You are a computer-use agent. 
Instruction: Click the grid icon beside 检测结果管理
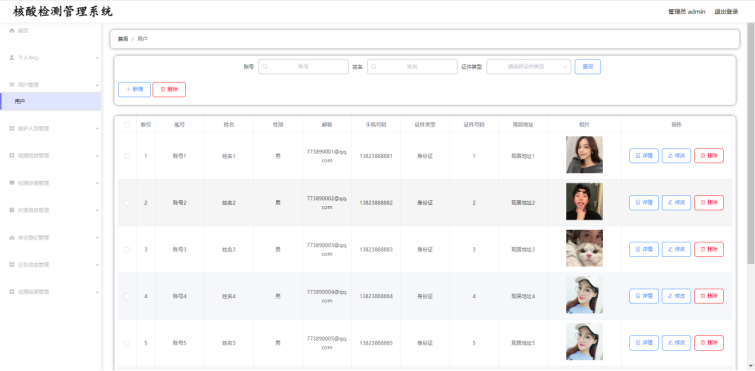coord(12,292)
